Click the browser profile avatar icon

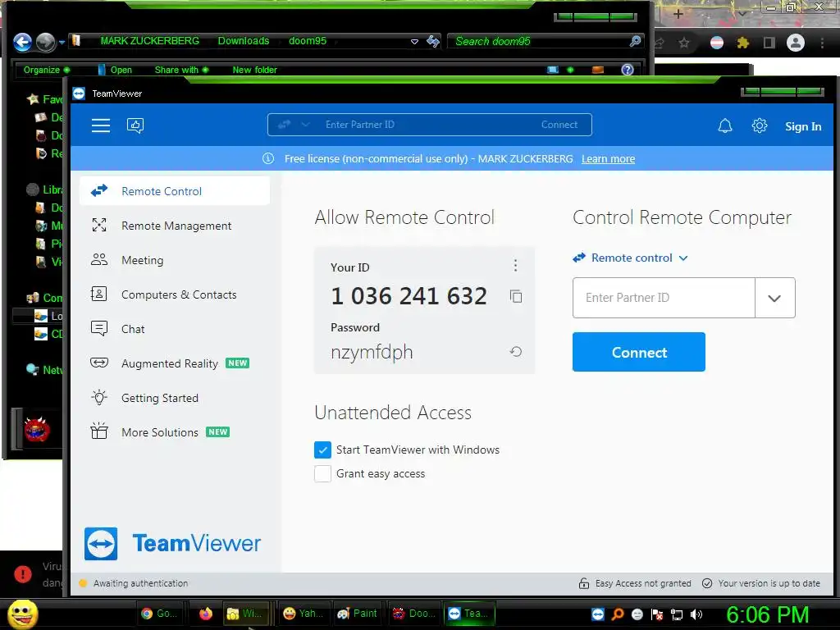click(796, 43)
